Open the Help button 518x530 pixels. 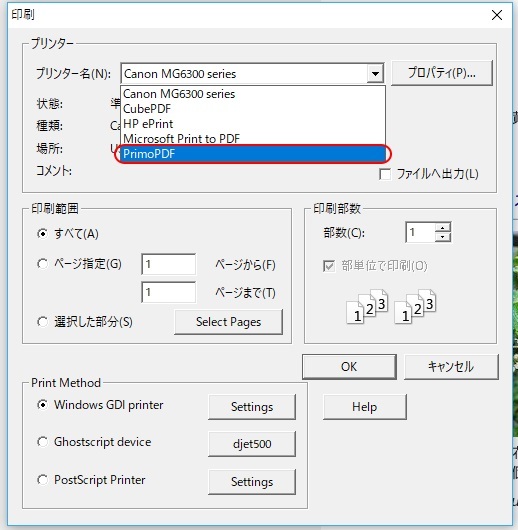click(364, 407)
